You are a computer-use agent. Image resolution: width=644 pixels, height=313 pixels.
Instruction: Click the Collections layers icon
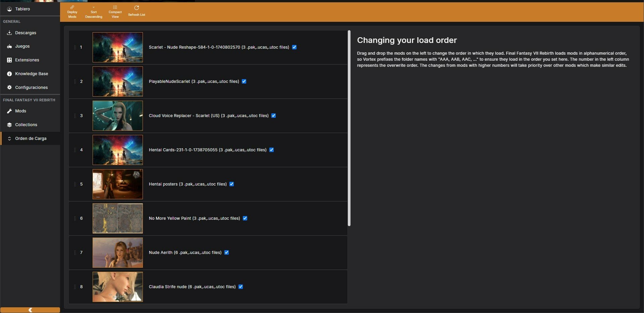(x=9, y=125)
